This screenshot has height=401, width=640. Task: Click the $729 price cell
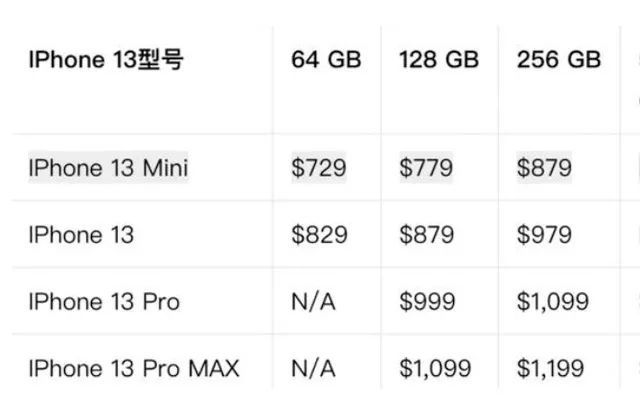(319, 168)
